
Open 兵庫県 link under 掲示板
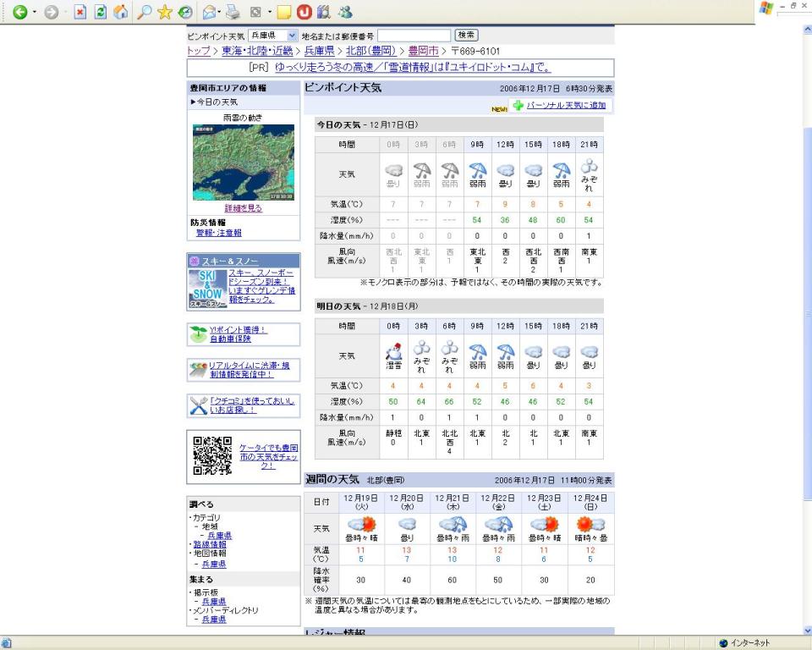[x=214, y=602]
